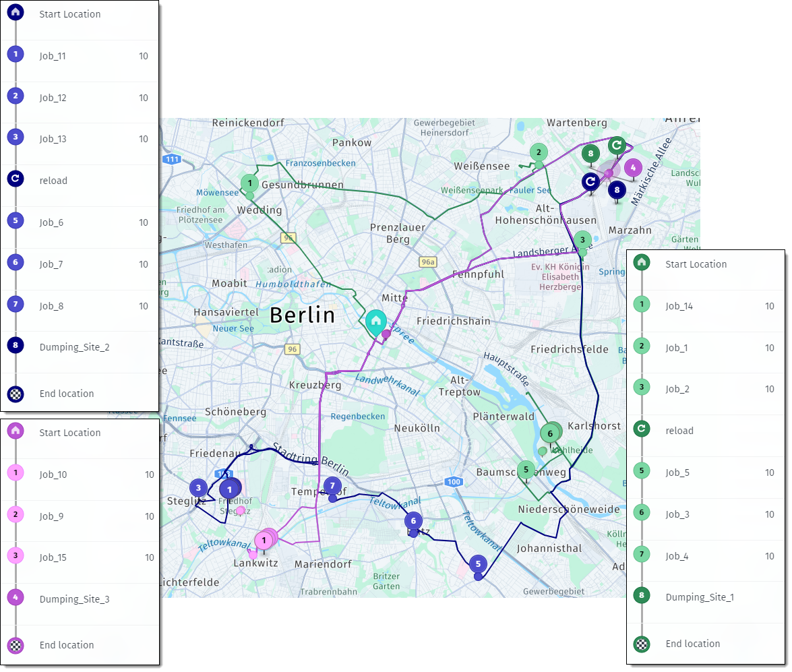Click the blue reload icon in list
Screen dimensions: 792x672
pos(16,179)
